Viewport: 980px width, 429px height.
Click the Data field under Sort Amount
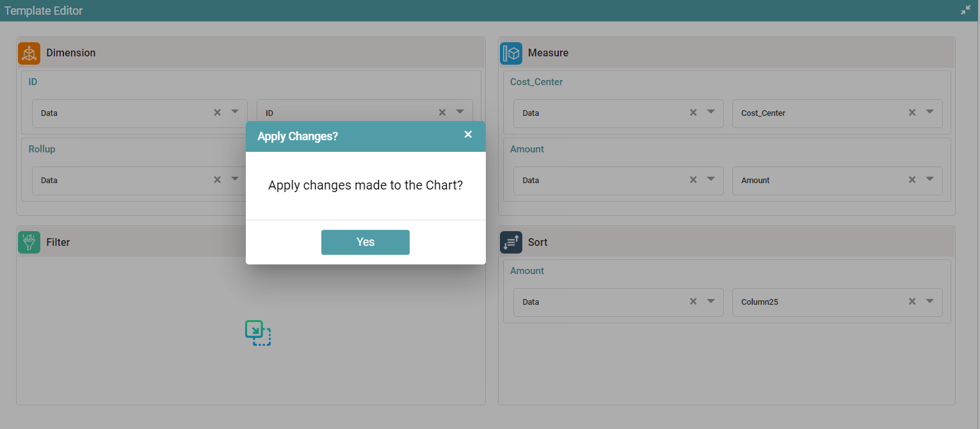(602, 302)
